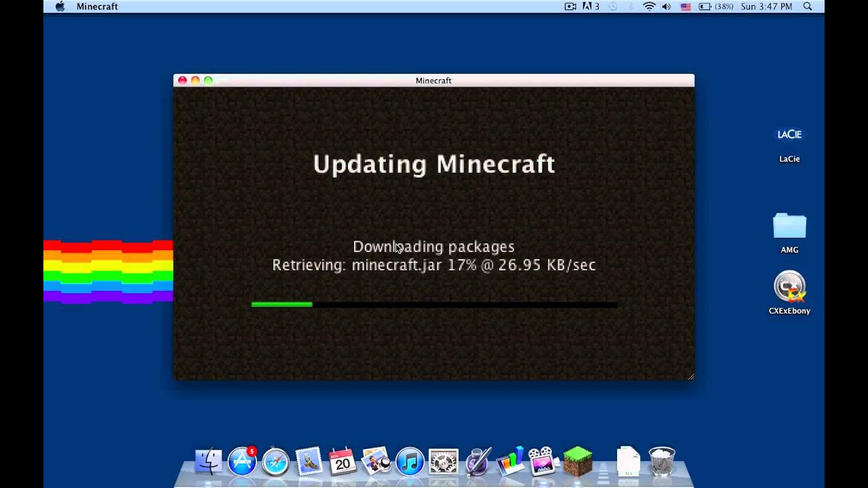Open the Wi-Fi status menu
This screenshot has width=868, height=488.
650,6
